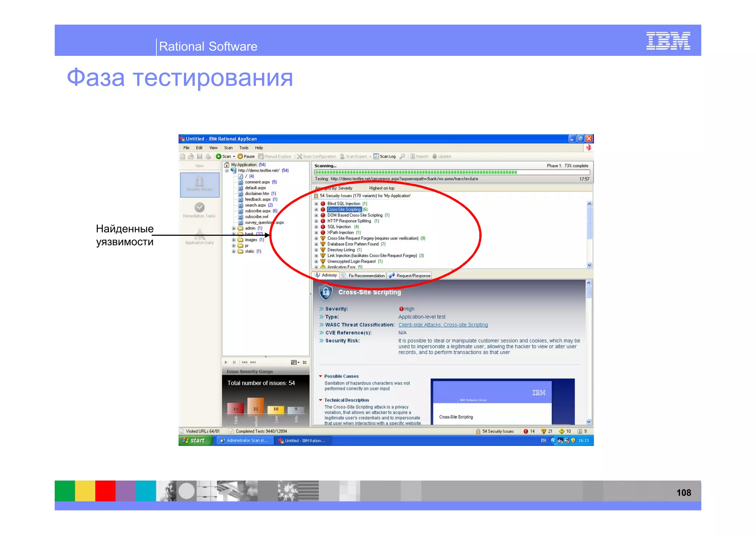Select the Security Issues view
This screenshot has height=535, width=756.
199,184
